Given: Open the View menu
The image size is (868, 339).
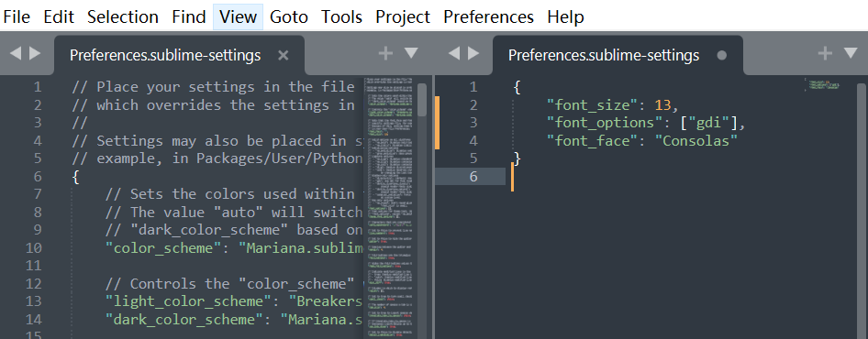Looking at the screenshot, I should [238, 17].
